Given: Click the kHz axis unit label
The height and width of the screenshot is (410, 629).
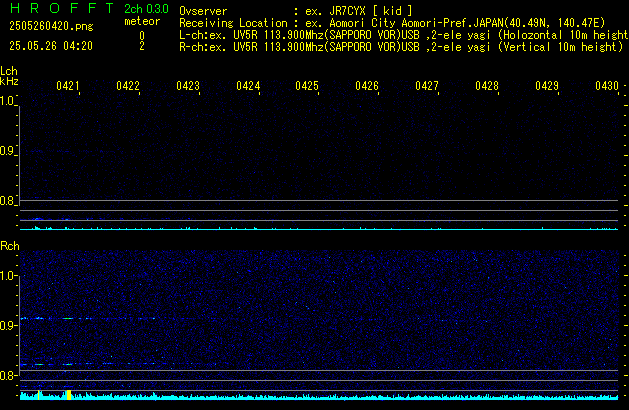Looking at the screenshot, I should click(9, 81).
